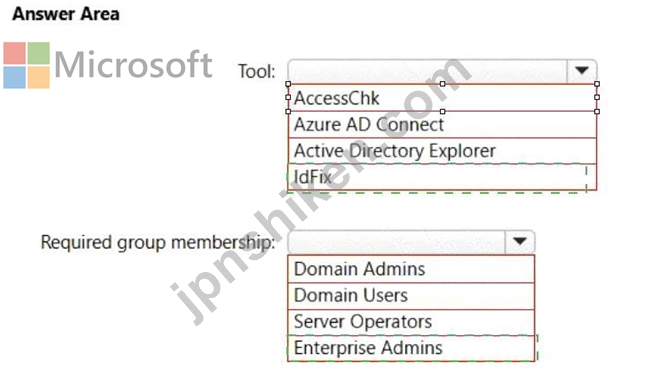Image resolution: width=649 pixels, height=368 pixels.
Task: Pick Active Directory Explorer option
Action: click(x=442, y=151)
